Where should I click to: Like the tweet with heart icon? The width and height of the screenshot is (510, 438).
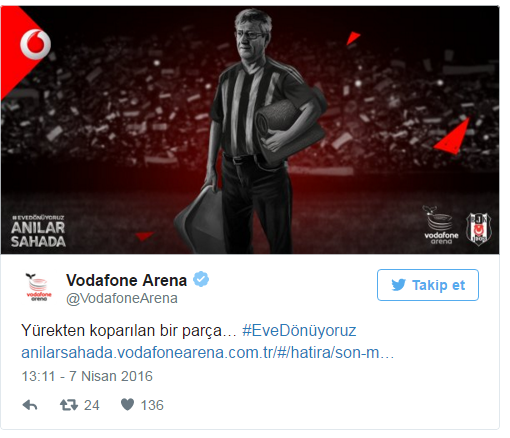127,405
